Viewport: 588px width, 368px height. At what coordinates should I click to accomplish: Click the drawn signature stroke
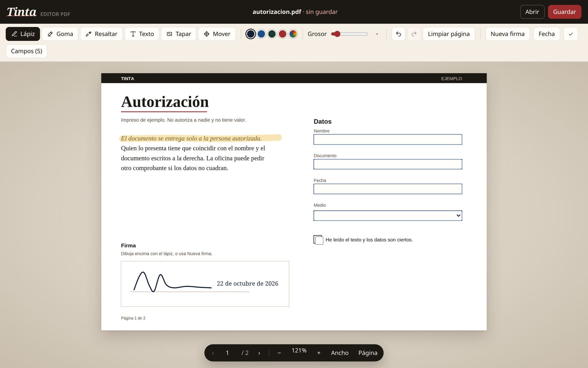tap(172, 282)
